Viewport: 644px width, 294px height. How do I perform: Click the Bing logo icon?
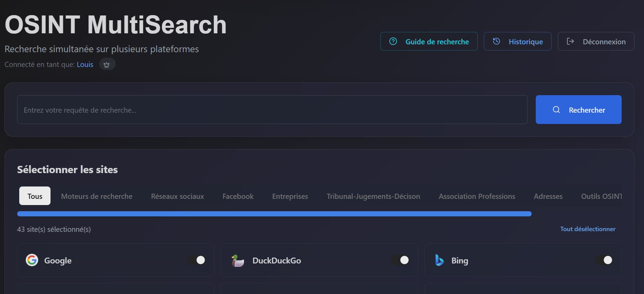coord(439,260)
